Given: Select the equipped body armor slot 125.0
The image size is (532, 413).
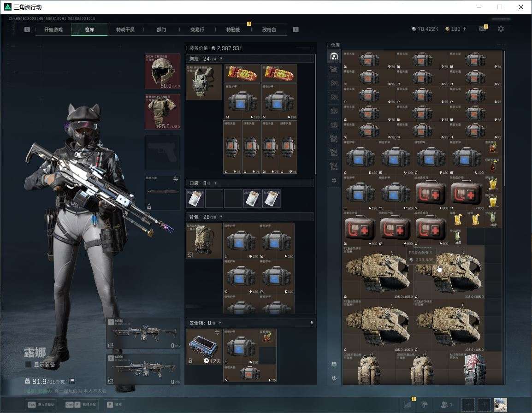Looking at the screenshot, I should [163, 112].
